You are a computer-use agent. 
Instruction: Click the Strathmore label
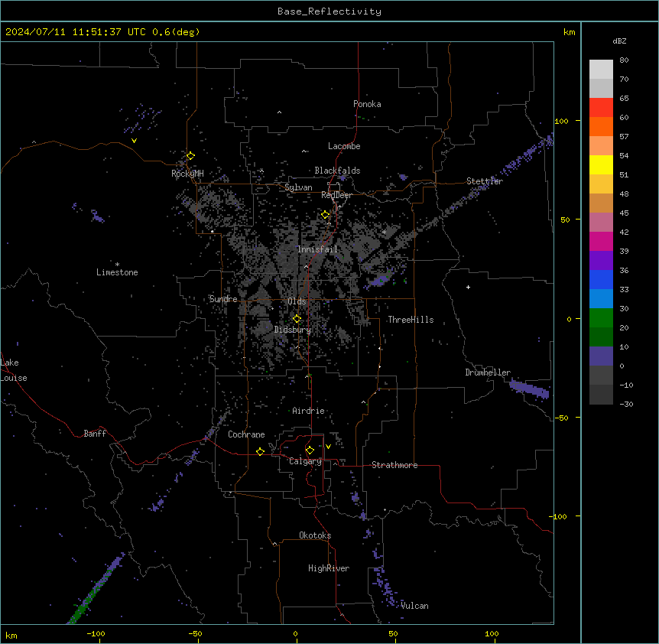394,465
